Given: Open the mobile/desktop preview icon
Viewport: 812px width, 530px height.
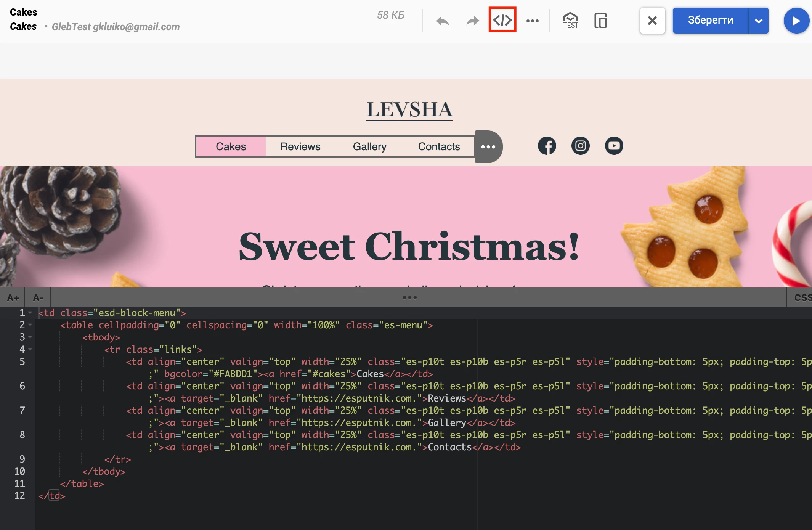Looking at the screenshot, I should pyautogui.click(x=600, y=21).
